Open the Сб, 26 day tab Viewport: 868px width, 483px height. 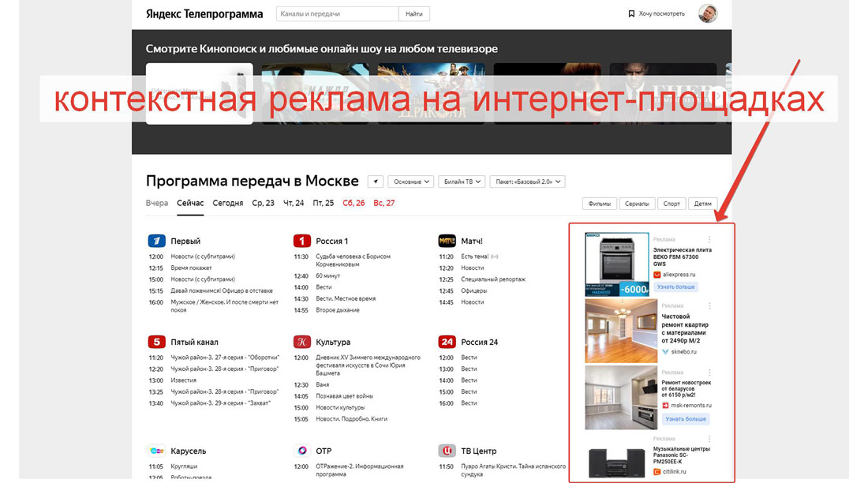[x=354, y=204]
